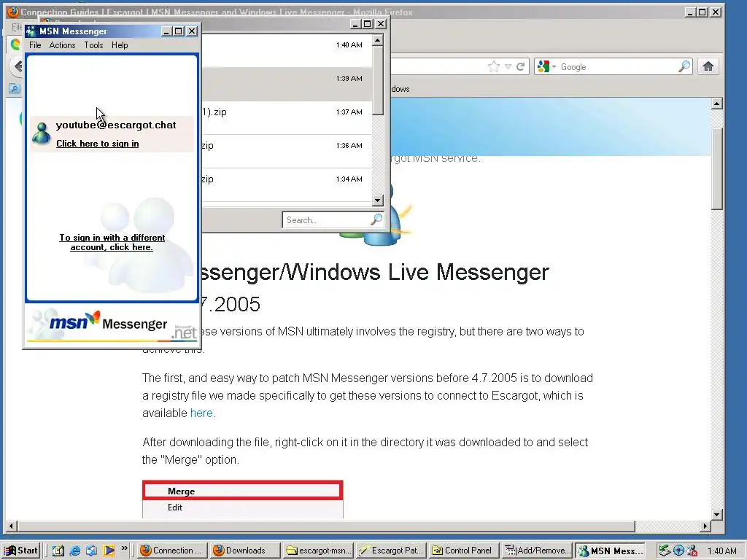
Task: Close the Downloads window
Action: click(381, 24)
